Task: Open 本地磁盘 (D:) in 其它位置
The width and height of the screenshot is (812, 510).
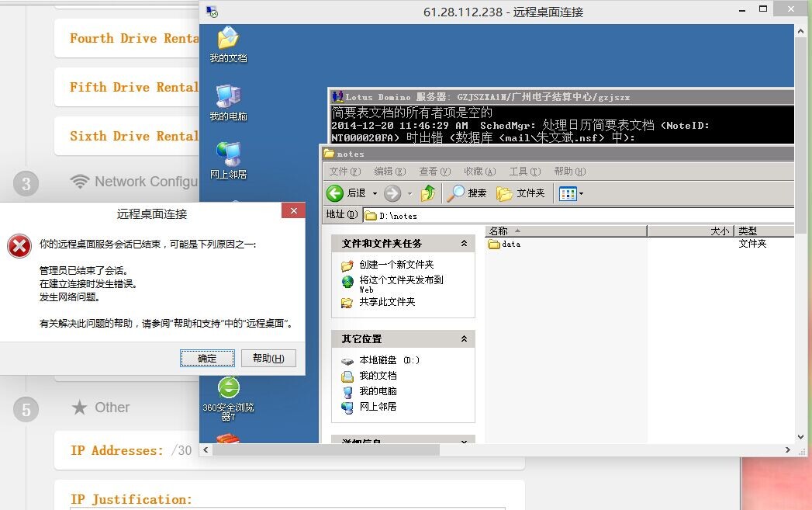Action: pyautogui.click(x=389, y=360)
